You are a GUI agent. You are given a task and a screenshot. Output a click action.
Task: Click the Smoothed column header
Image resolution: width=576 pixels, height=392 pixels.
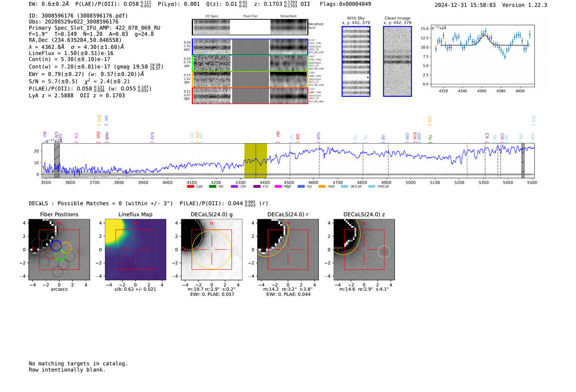coord(288,16)
